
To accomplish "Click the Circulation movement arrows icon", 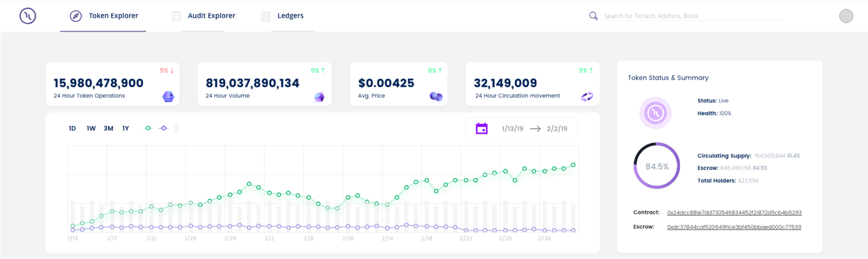I will (587, 97).
